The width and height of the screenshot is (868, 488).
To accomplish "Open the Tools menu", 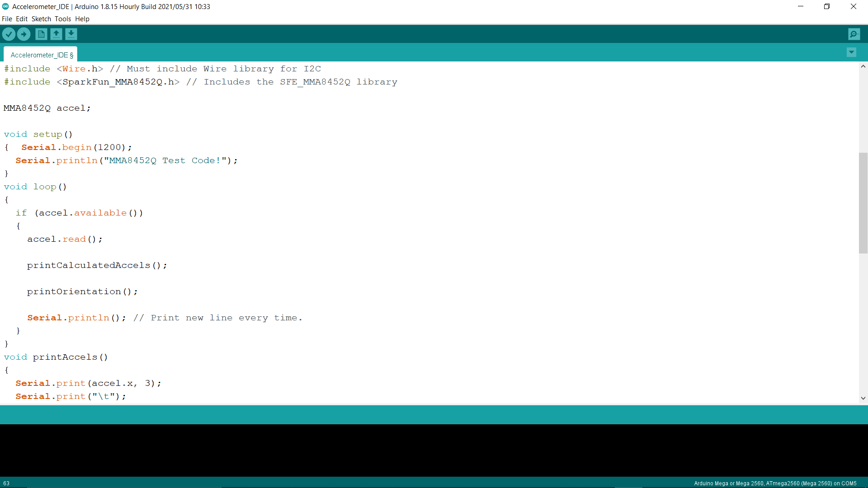I will tap(63, 19).
